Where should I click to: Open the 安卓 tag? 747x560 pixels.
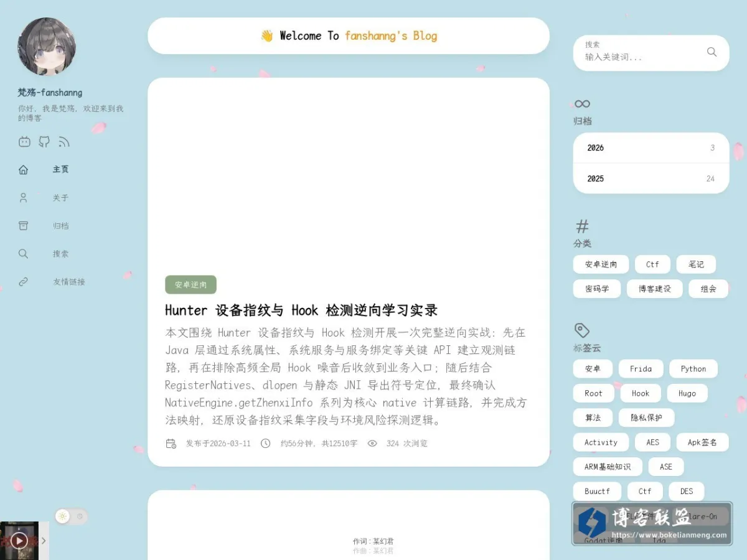tap(593, 369)
